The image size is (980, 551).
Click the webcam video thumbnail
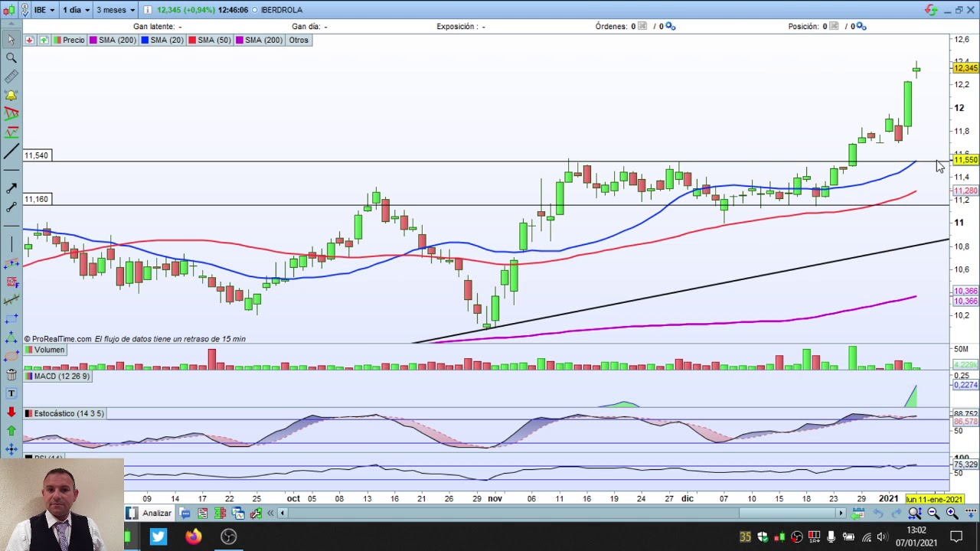click(62, 505)
